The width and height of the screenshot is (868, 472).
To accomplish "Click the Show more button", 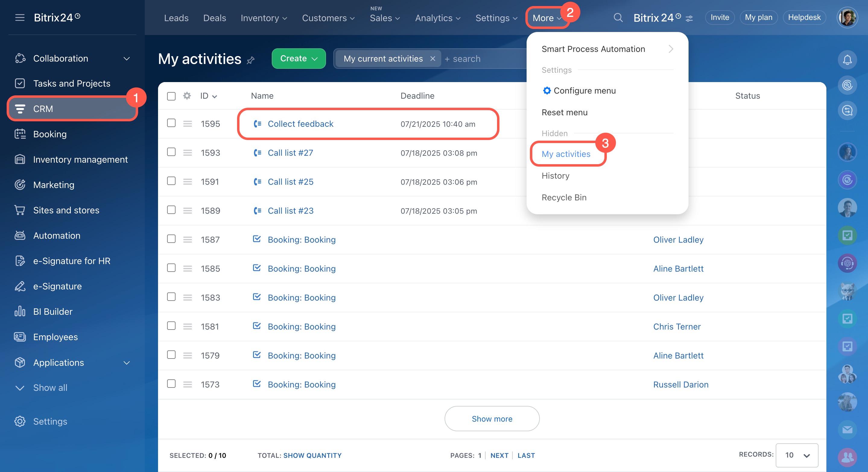I will click(x=492, y=418).
